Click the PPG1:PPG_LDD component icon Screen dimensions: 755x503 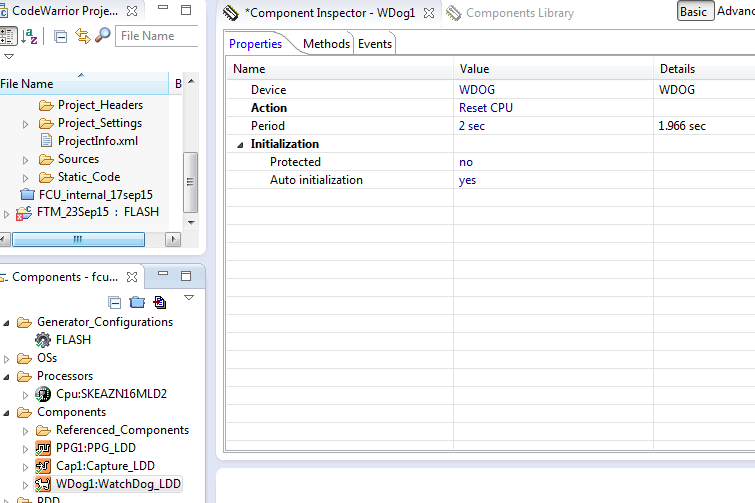click(43, 448)
